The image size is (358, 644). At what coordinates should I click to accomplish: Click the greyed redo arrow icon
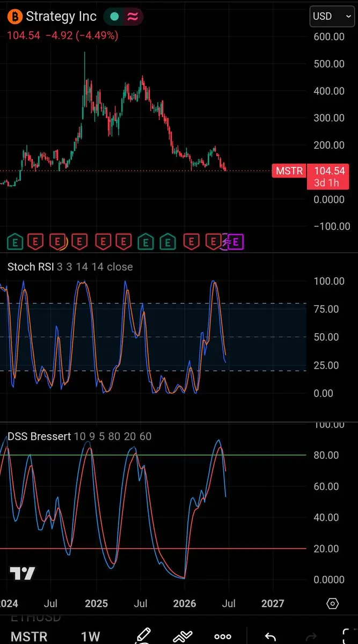click(311, 637)
